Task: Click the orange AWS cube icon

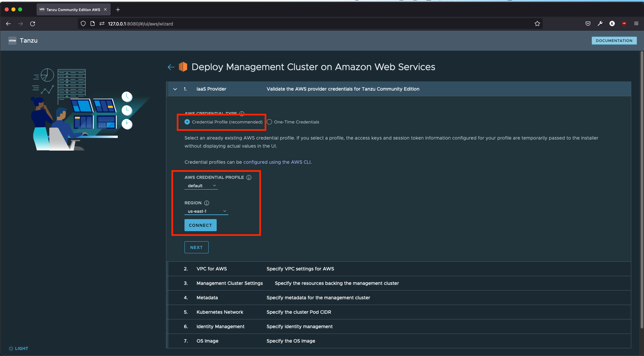Action: tap(183, 67)
